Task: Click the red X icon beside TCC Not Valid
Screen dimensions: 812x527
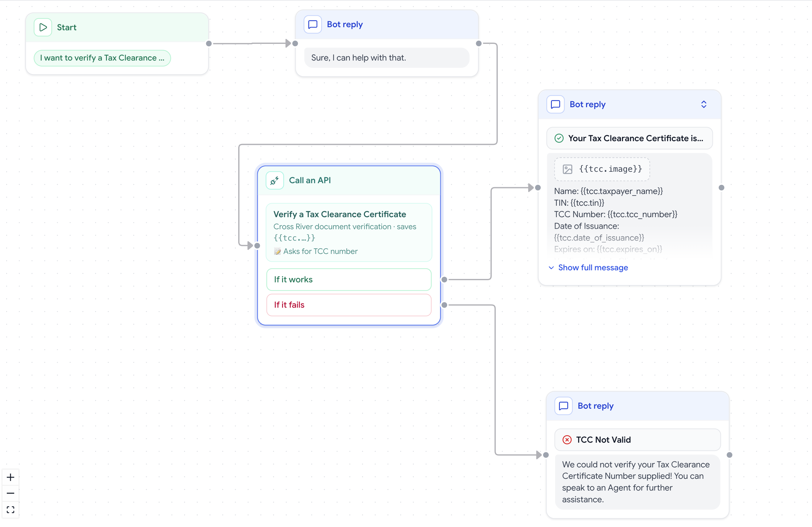Action: click(567, 440)
